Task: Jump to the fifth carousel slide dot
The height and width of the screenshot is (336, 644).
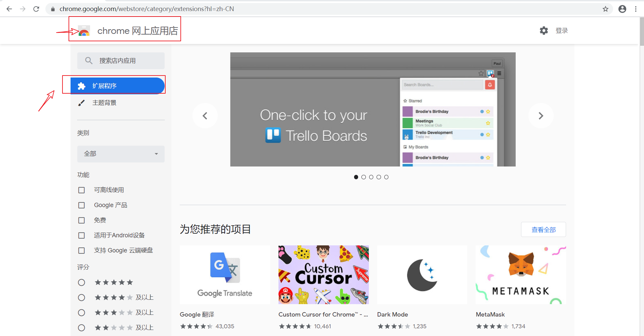Action: point(386,177)
